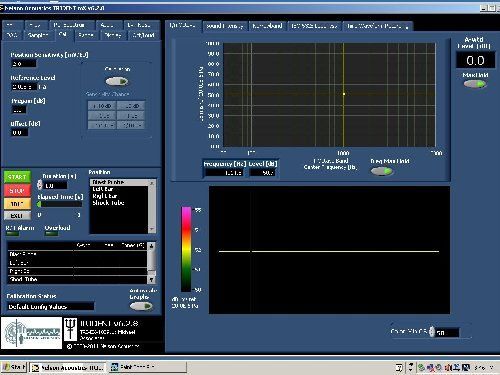Viewport: 500px width, 375px height.
Task: Click the Right Ear row in calibration table
Action: [77, 271]
